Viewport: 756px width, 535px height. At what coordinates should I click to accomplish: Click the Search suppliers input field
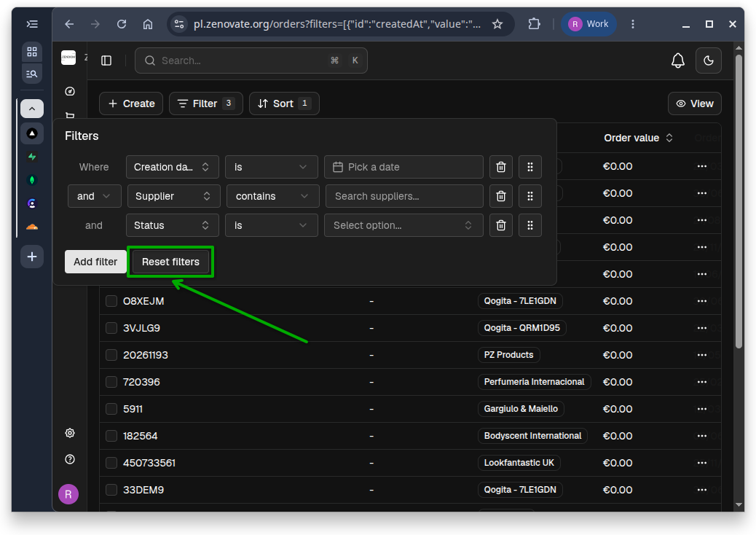tap(404, 196)
